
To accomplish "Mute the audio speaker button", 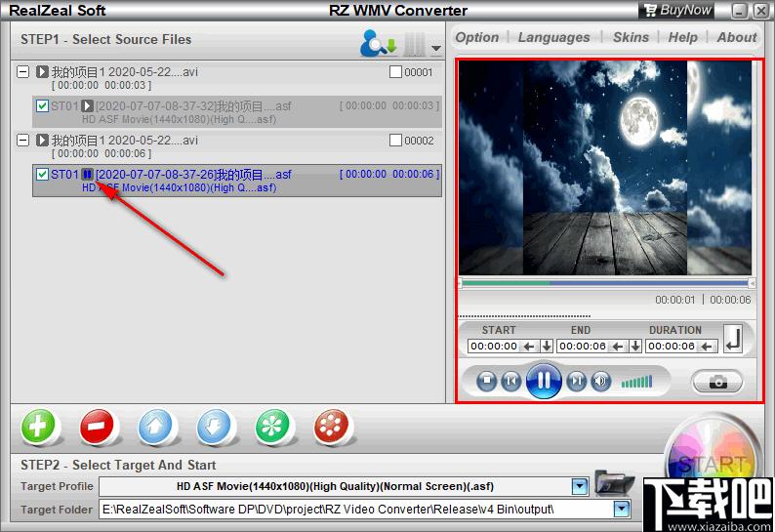I will (600, 381).
